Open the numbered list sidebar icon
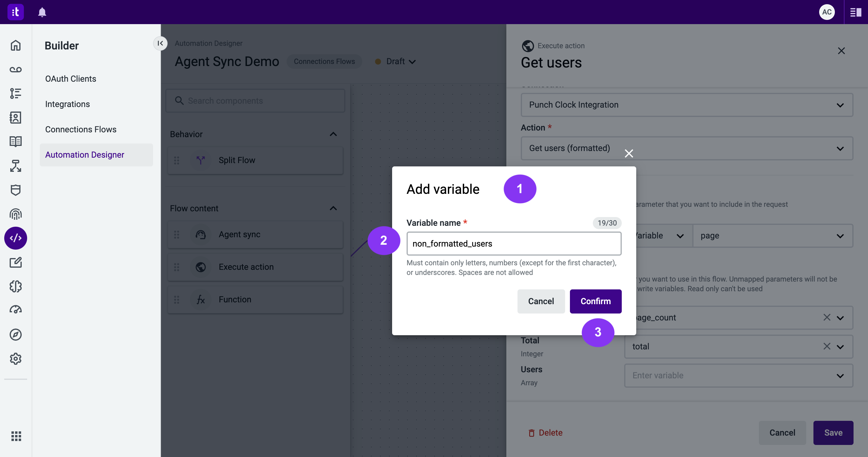 coord(15,93)
